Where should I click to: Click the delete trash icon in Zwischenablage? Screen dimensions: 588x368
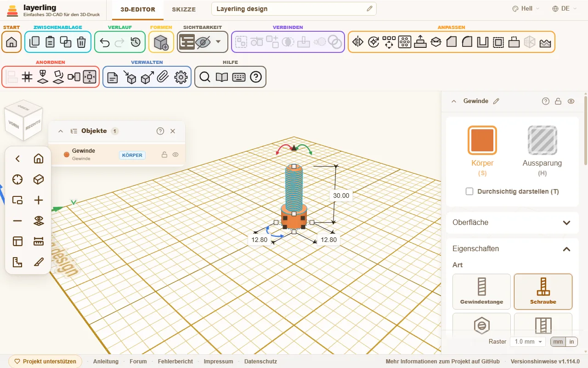pyautogui.click(x=81, y=42)
